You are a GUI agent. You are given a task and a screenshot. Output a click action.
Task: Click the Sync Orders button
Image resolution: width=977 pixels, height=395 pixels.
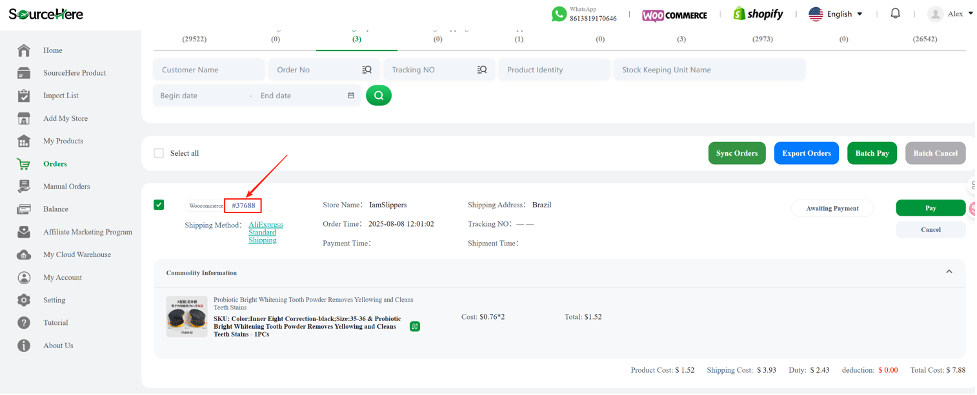(x=737, y=153)
